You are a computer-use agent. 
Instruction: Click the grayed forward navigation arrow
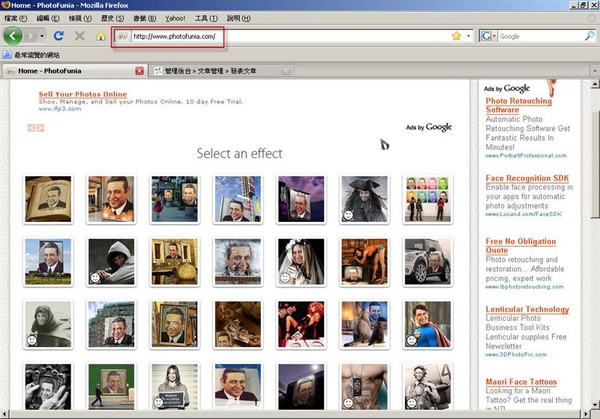(x=31, y=36)
